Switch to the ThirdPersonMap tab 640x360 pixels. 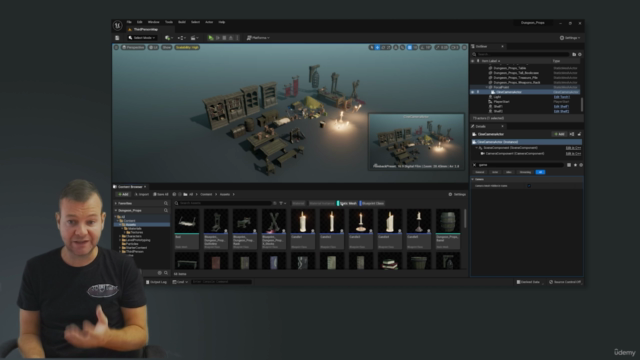pyautogui.click(x=149, y=29)
